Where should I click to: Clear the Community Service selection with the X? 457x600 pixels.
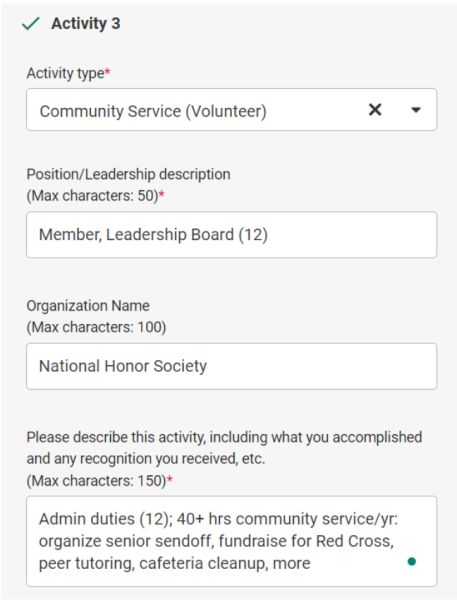point(375,110)
